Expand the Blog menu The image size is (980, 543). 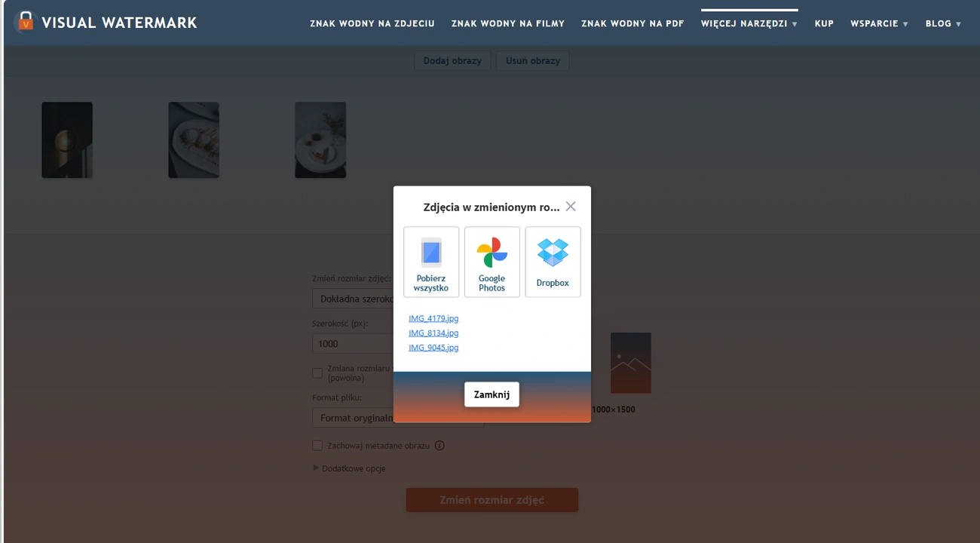click(943, 23)
